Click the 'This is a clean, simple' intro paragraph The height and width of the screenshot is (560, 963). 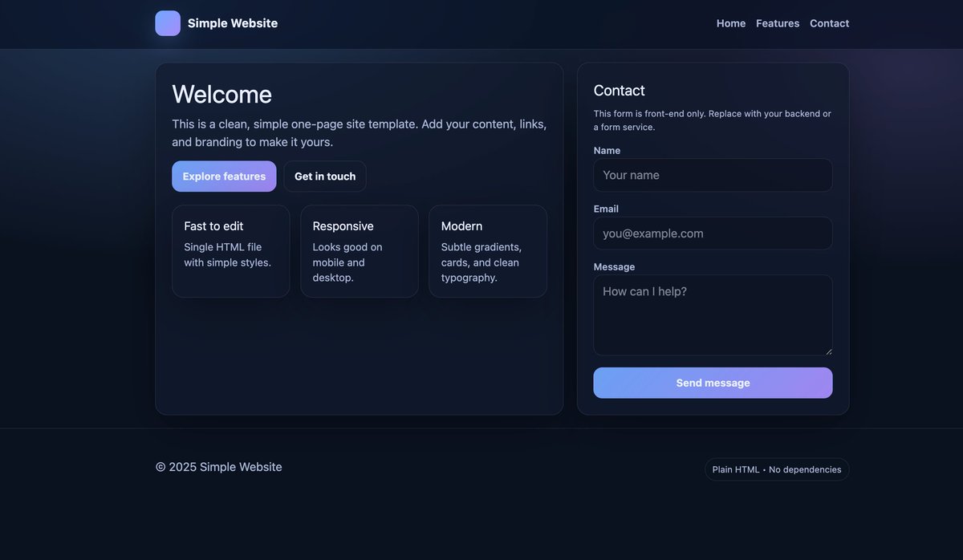(360, 133)
